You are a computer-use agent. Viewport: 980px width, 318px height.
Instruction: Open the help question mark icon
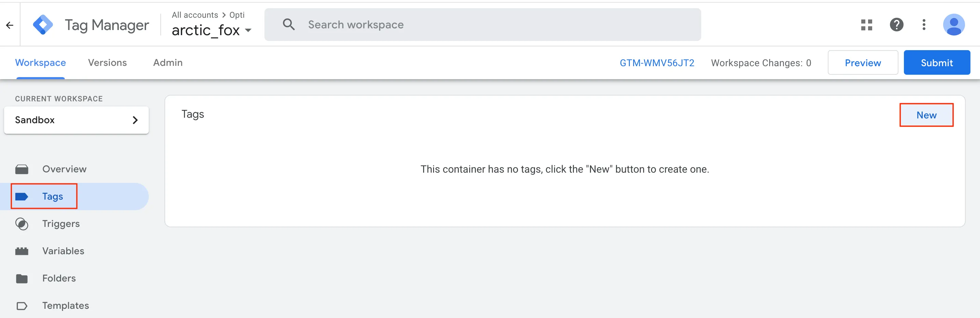(896, 25)
